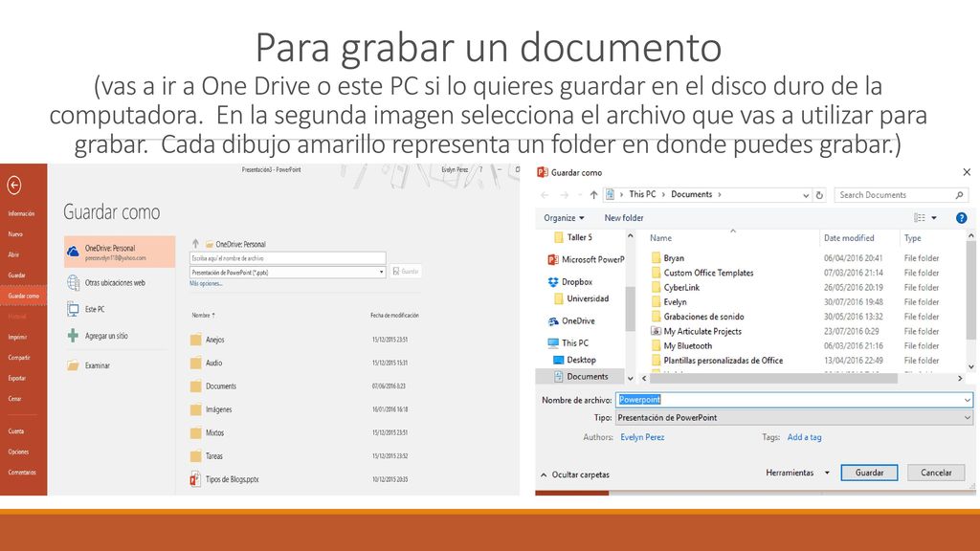
Task: Open the Documents folder in OneDrive list
Action: coord(213,386)
